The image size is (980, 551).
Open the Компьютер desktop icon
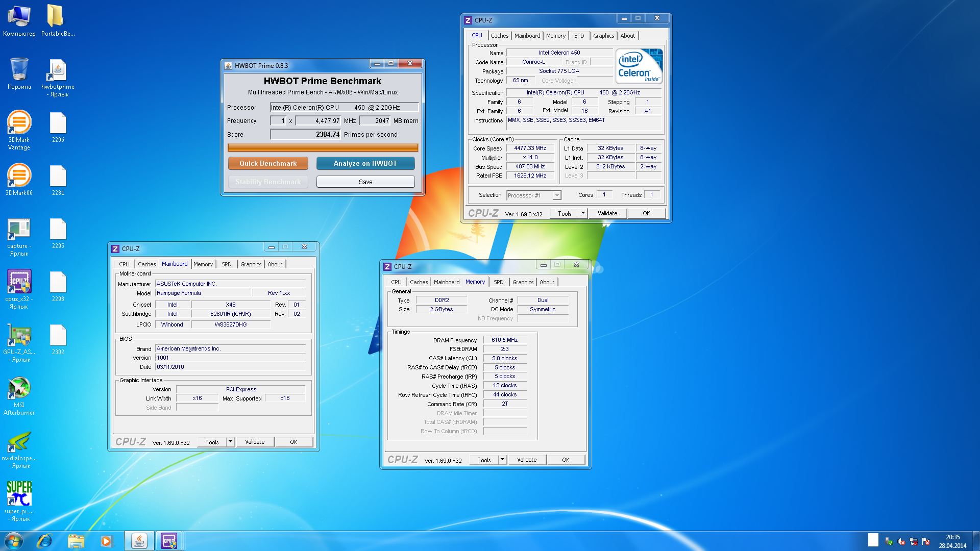19,20
